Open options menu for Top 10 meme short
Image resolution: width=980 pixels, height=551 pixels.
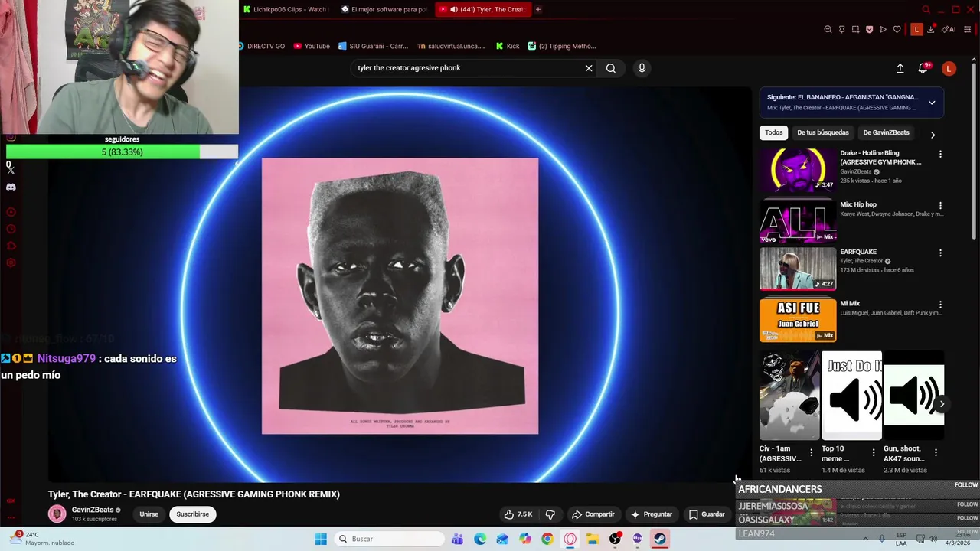click(x=873, y=452)
